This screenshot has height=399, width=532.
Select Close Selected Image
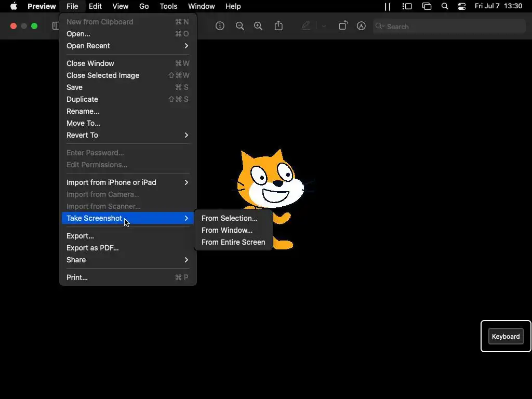pos(128,75)
